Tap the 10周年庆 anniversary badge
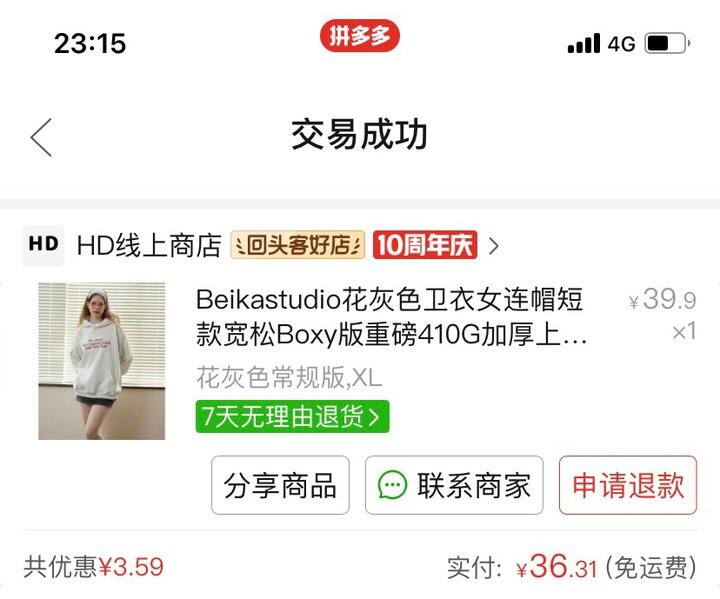The image size is (720, 599). pyautogui.click(x=425, y=244)
